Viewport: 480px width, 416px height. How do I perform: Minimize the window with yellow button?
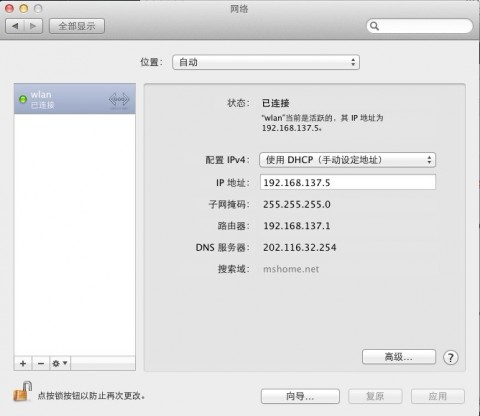24,9
